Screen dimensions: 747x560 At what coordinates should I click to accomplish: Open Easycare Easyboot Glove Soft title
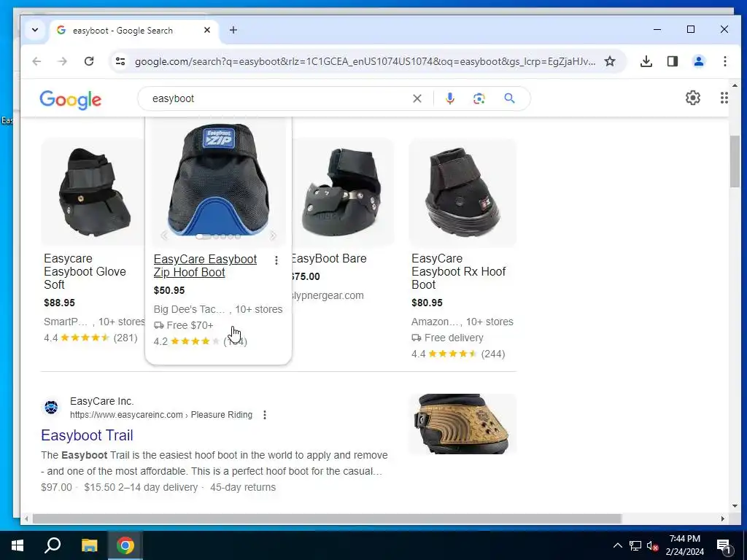click(85, 271)
